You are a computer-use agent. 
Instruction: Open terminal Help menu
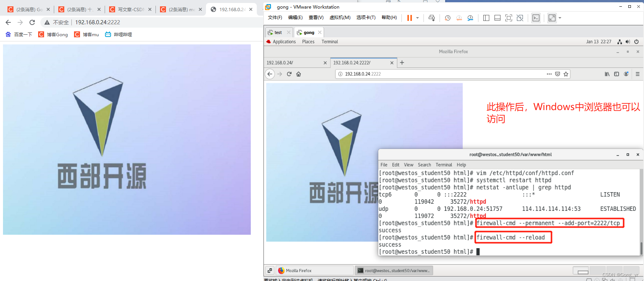pos(461,165)
